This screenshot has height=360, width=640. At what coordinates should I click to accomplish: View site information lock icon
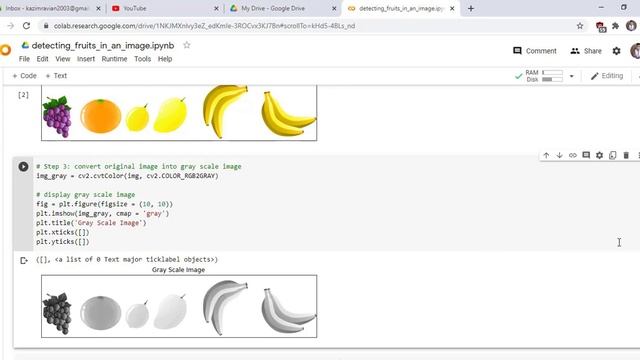46,26
